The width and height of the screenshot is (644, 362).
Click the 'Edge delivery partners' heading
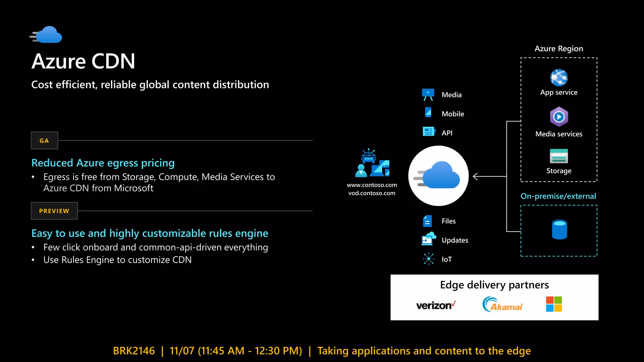(494, 285)
